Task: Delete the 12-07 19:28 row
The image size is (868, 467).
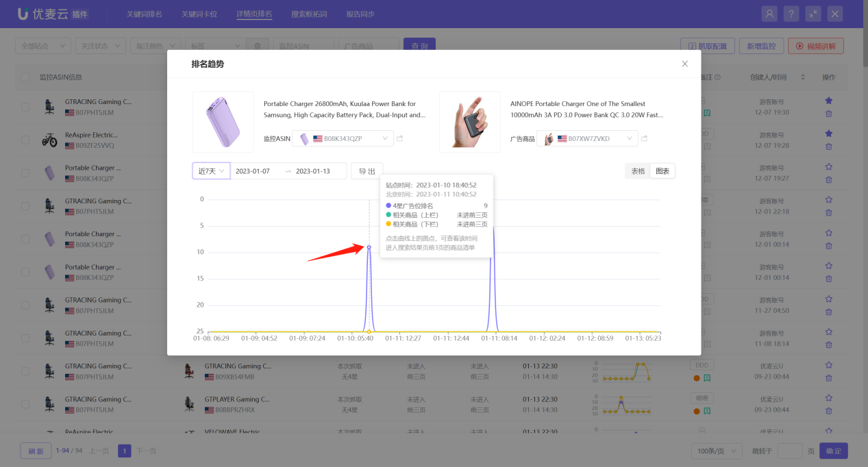Action: tap(828, 147)
